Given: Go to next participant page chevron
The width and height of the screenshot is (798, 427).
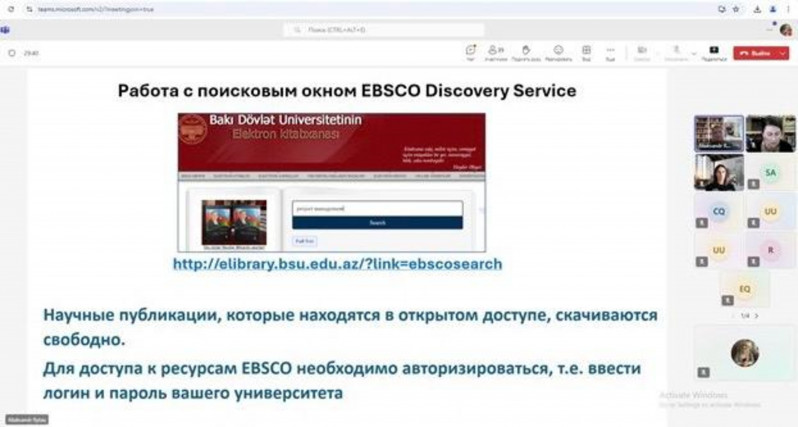Looking at the screenshot, I should pos(757,316).
